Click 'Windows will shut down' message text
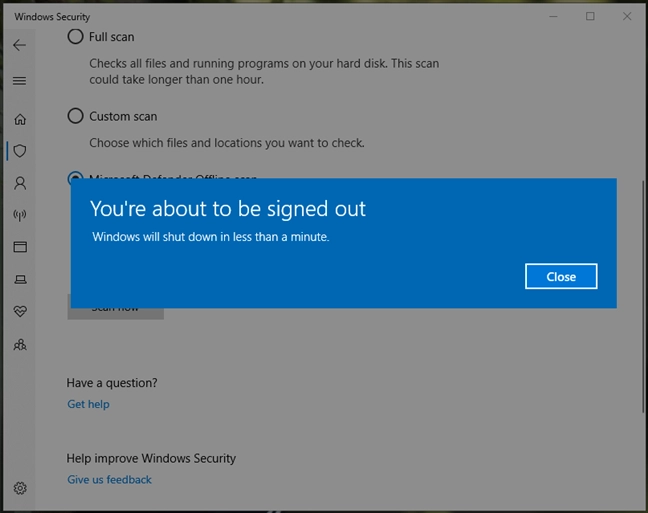This screenshot has height=513, width=648. 211,237
